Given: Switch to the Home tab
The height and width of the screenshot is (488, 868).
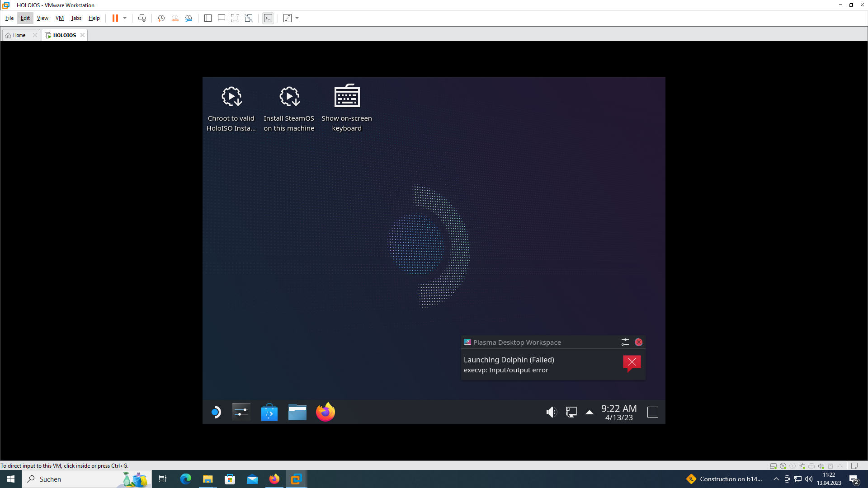Looking at the screenshot, I should pos(18,35).
